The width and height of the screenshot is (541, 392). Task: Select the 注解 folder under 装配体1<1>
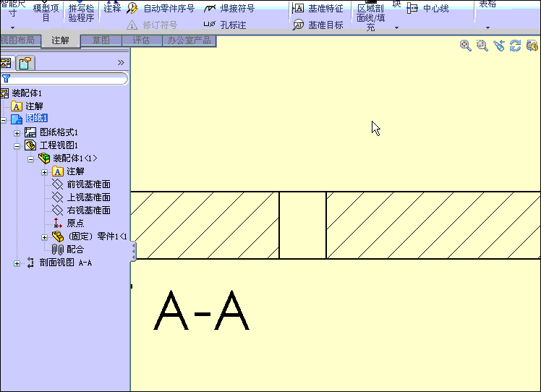point(75,171)
